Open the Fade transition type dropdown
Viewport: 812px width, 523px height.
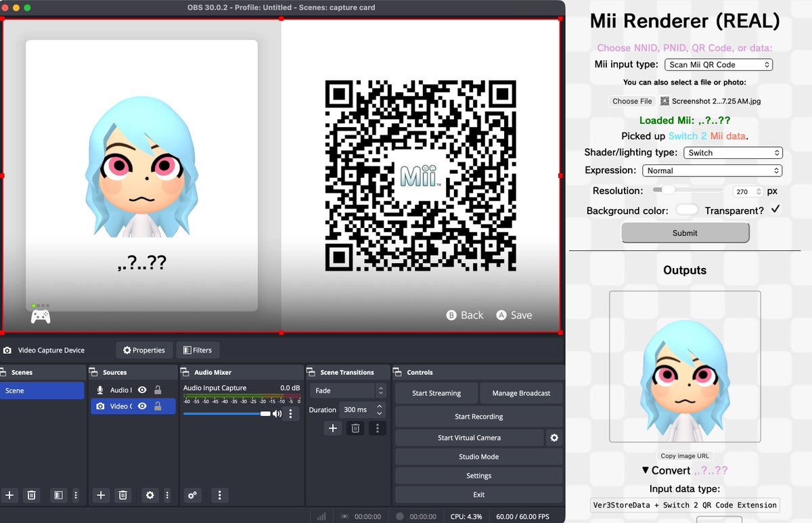[x=348, y=390]
